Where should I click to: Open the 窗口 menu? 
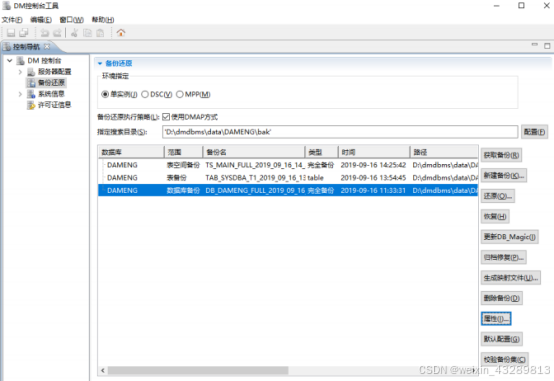tap(71, 20)
